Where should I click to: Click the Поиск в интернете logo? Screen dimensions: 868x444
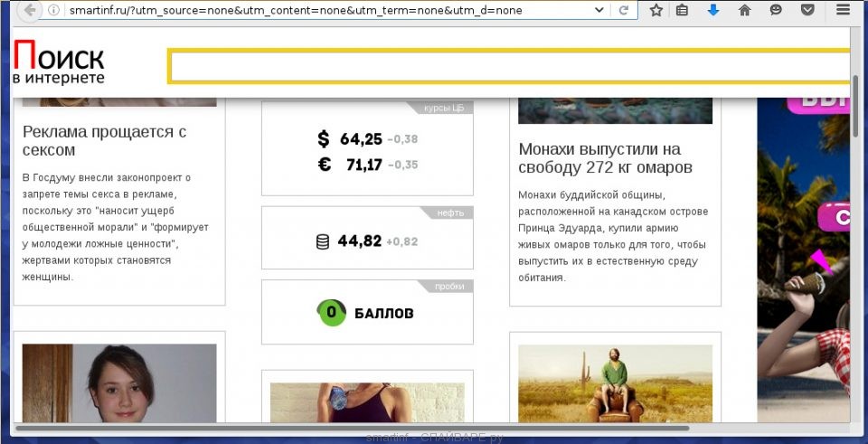pos(58,62)
